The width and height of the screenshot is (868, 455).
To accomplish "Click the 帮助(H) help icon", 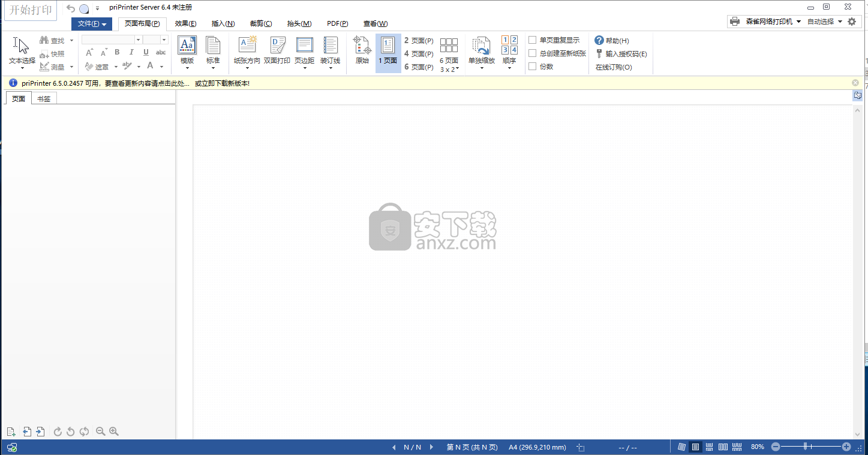I will [612, 40].
